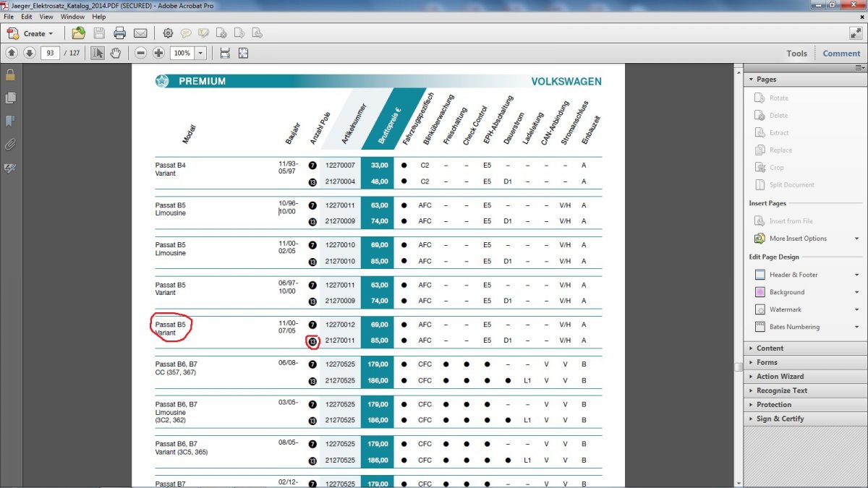868x488 pixels.
Task: Enter read mode with expand arrows icon
Action: 855,33
